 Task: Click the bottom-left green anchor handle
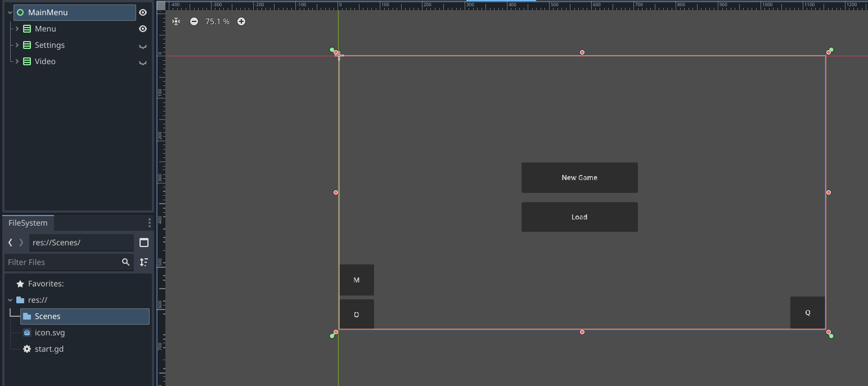point(332,336)
